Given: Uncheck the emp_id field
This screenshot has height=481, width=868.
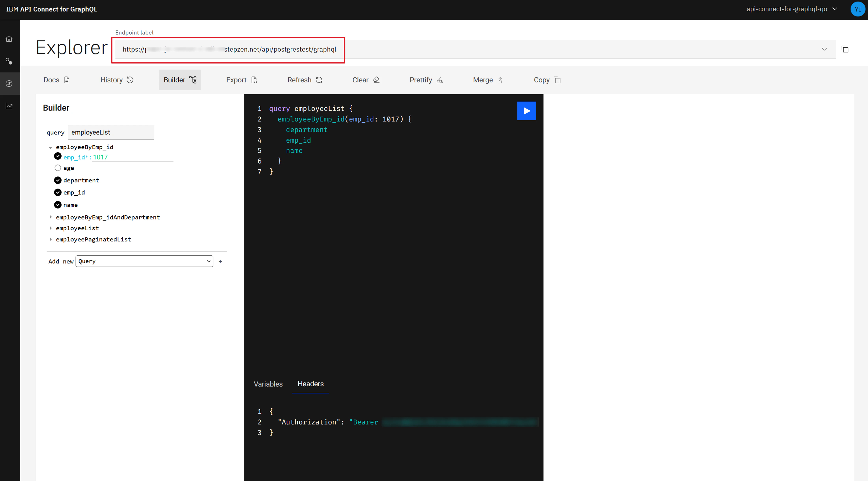Looking at the screenshot, I should click(x=58, y=192).
